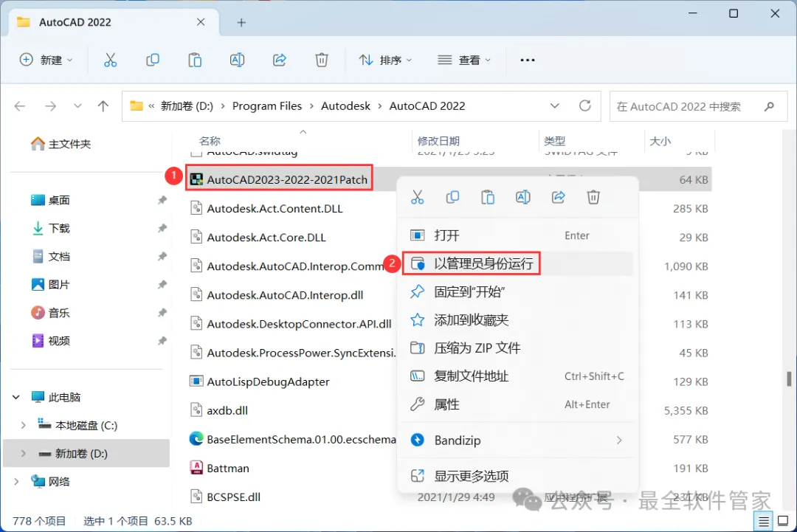Click the context menu Share icon
This screenshot has width=797, height=532.
point(558,197)
